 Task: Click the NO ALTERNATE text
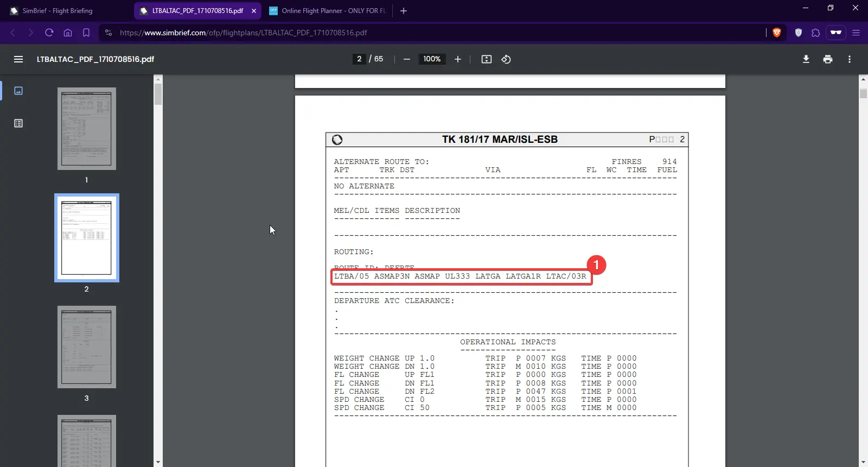click(364, 186)
